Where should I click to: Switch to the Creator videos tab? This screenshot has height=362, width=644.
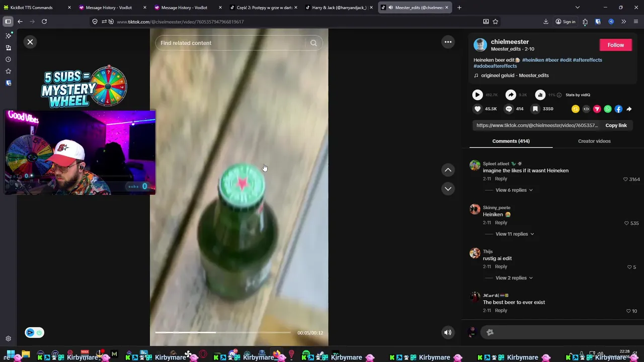(x=594, y=141)
